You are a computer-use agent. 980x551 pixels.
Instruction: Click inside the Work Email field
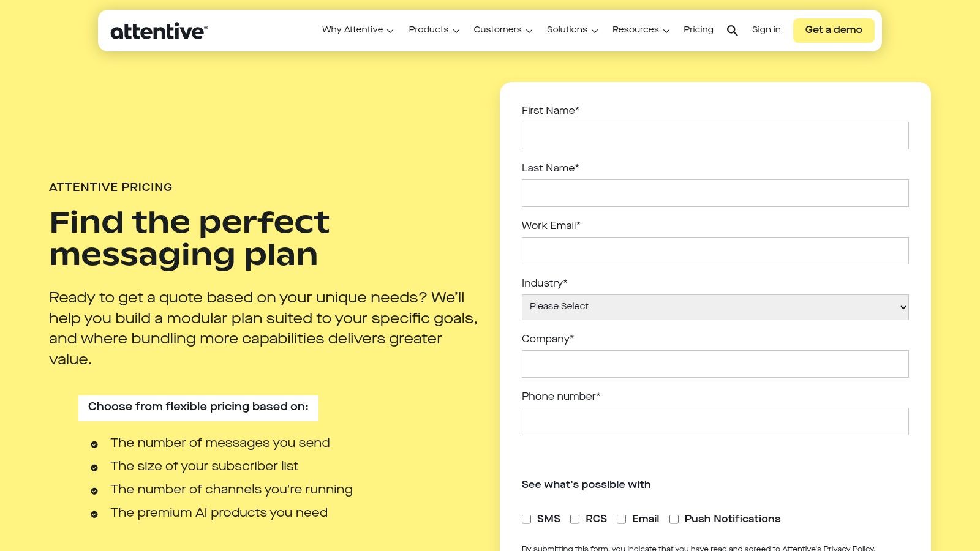pyautogui.click(x=715, y=250)
